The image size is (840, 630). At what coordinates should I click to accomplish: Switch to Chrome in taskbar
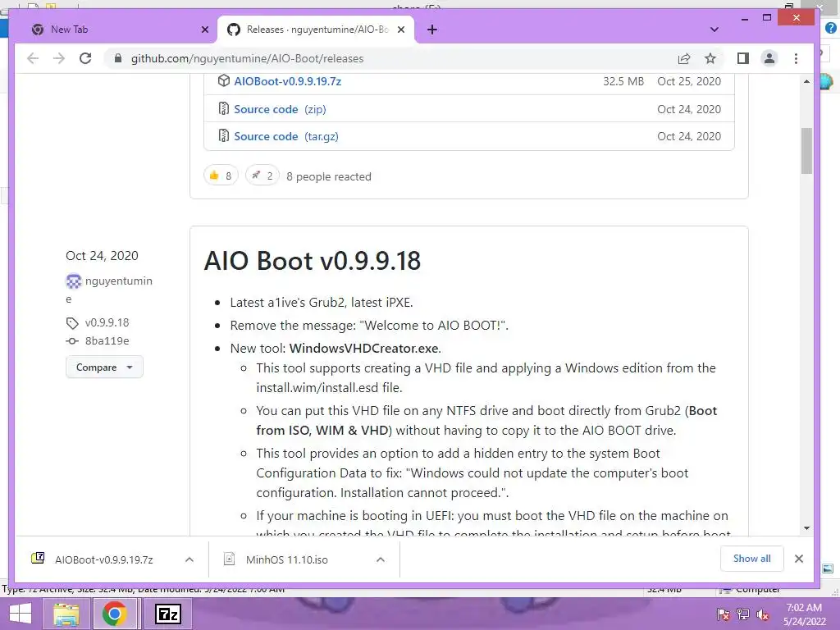tap(114, 614)
